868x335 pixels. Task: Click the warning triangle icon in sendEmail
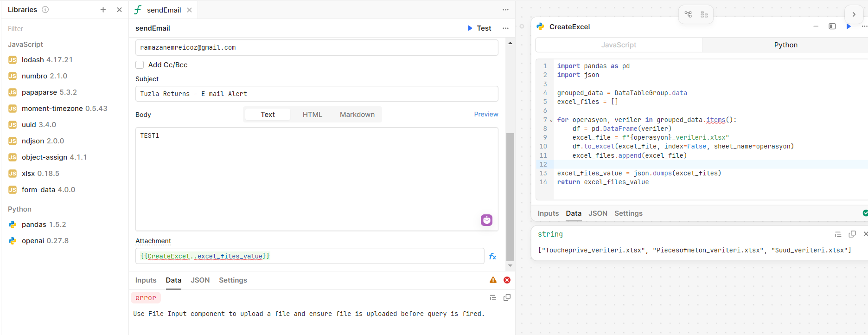click(493, 280)
